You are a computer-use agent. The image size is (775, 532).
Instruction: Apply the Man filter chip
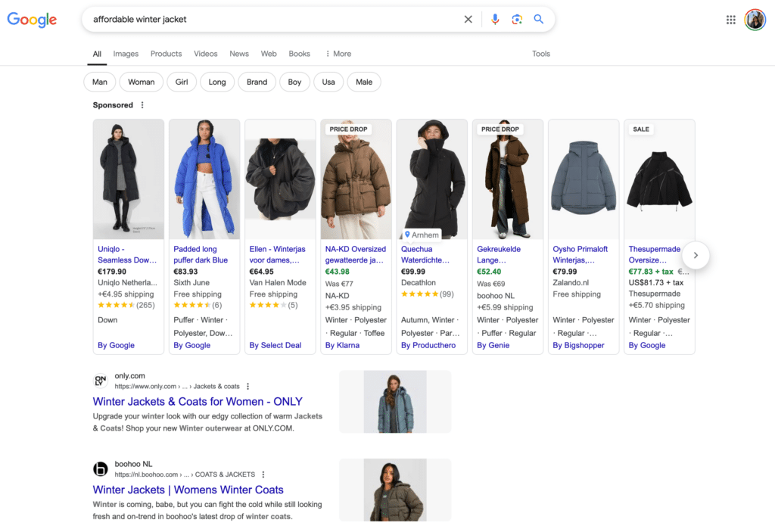coord(100,82)
